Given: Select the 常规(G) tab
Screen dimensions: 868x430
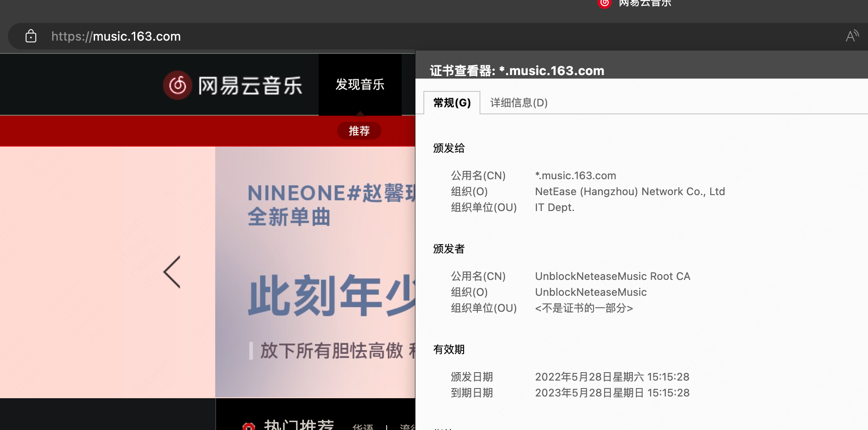Looking at the screenshot, I should (451, 102).
